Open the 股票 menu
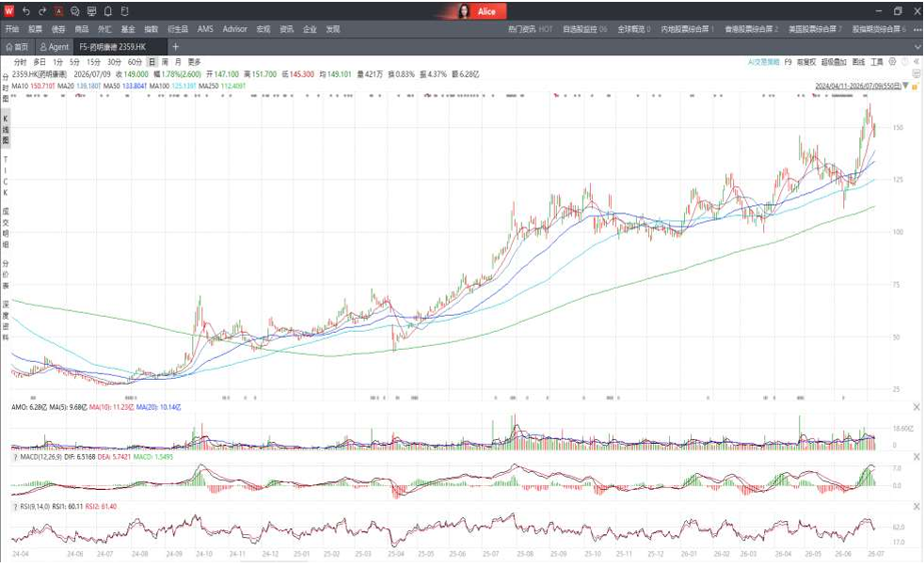 click(x=36, y=29)
